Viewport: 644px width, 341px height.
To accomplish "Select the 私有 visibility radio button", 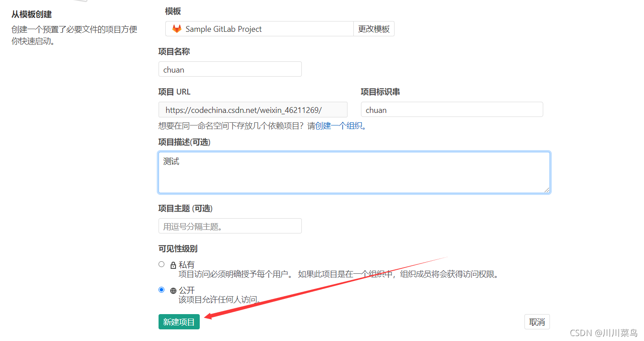I will [162, 264].
